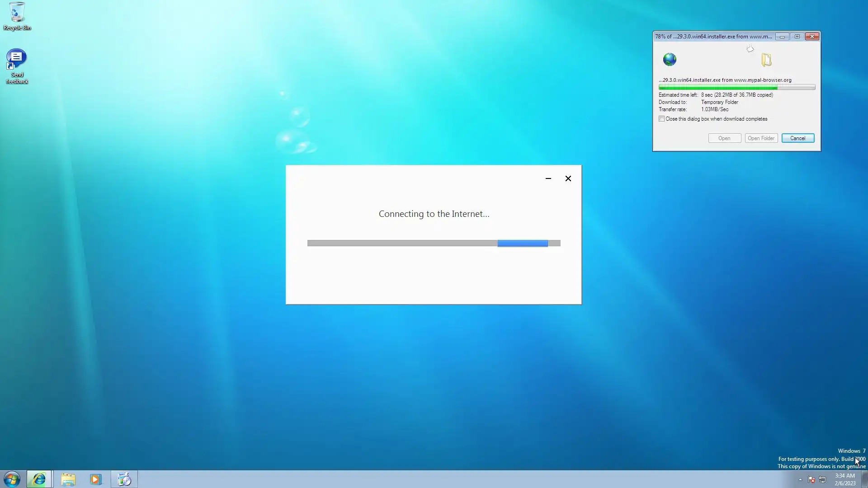The height and width of the screenshot is (488, 868).
Task: Open Action Center flag tray icon
Action: [811, 479]
